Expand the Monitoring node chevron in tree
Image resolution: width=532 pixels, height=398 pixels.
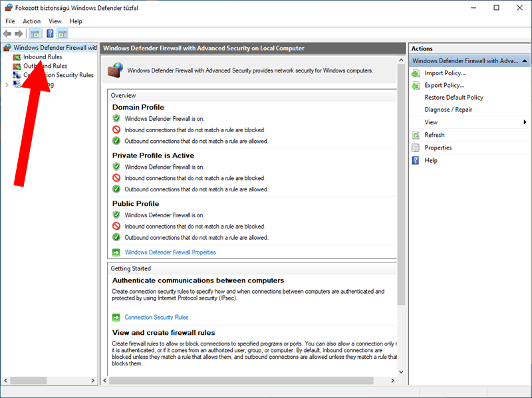click(7, 85)
